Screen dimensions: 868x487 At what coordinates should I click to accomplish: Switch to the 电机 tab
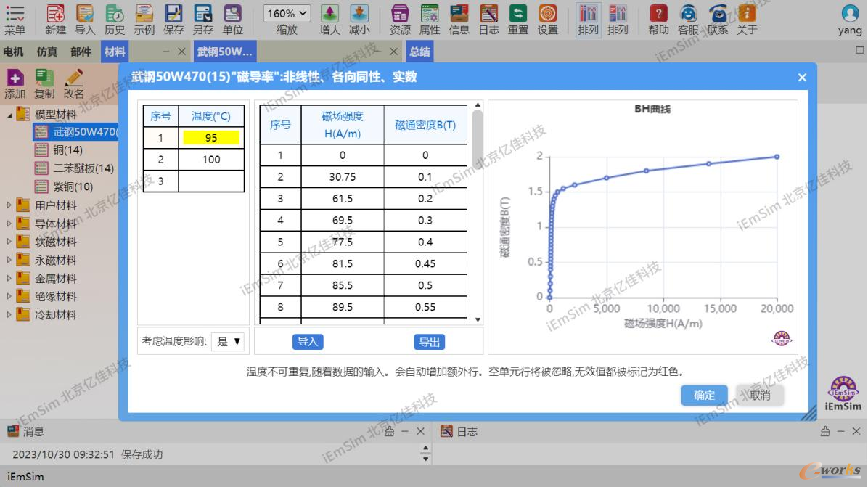click(13, 52)
